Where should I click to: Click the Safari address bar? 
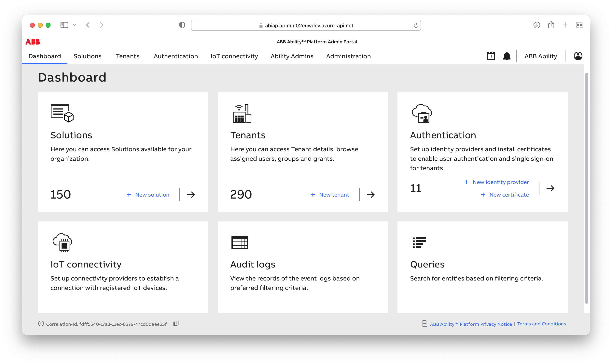coord(306,25)
